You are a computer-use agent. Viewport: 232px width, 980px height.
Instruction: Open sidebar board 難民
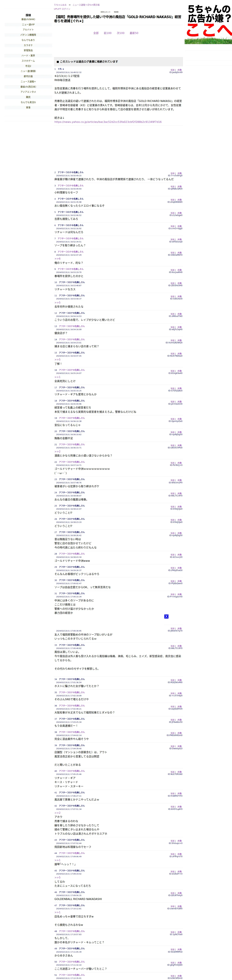point(28,97)
